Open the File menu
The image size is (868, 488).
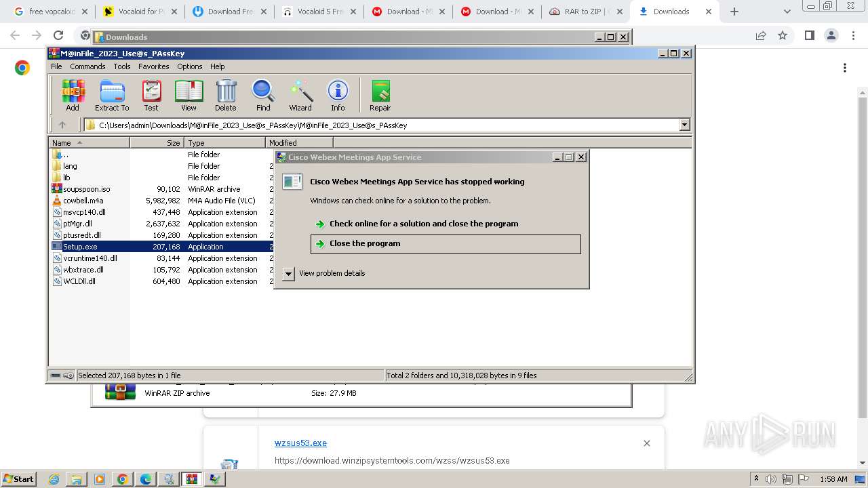(56, 66)
